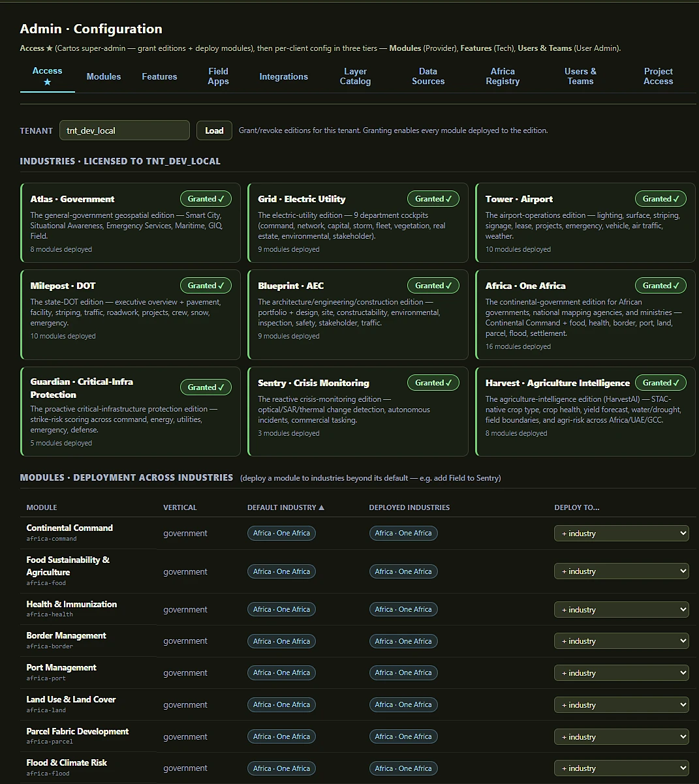Open industry dropdown for Parcel Fabric Development

point(621,737)
